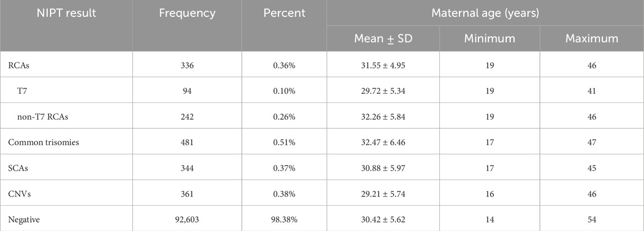Viewport: 644px width, 231px height.
Task: Click the Common trisomies row label
Action: click(x=43, y=142)
